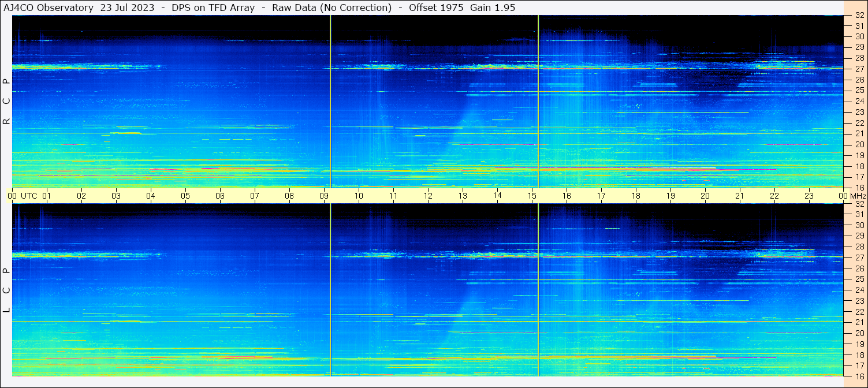Viewport: 868px width, 388px height.
Task: Click the 19 hour label on UTC axis
Action: (x=670, y=196)
